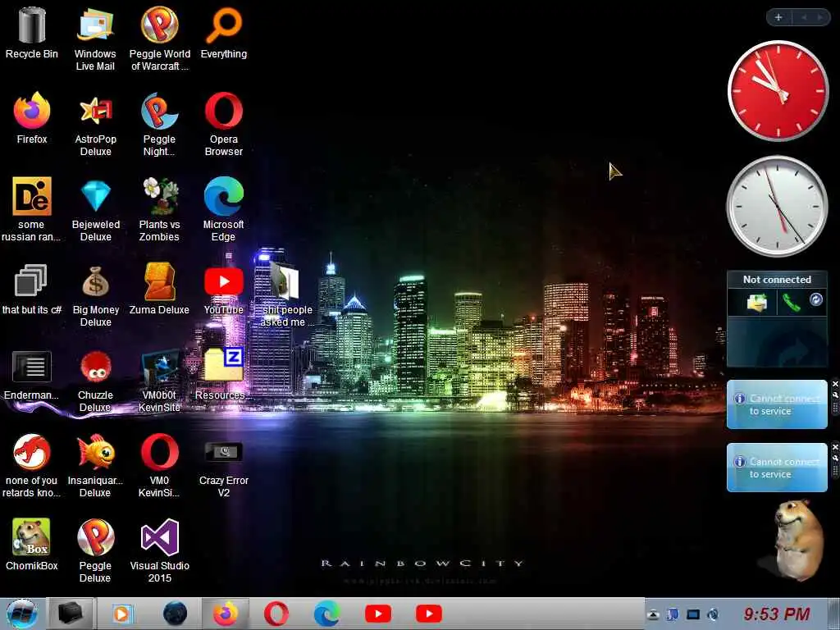Click the Show desktop button strip

(x=834, y=614)
